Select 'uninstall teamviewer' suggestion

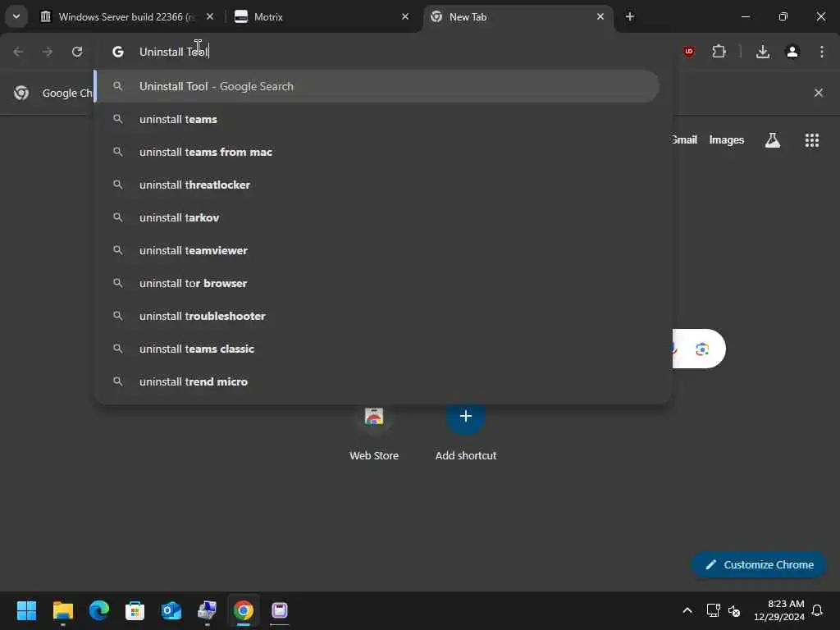click(377, 250)
